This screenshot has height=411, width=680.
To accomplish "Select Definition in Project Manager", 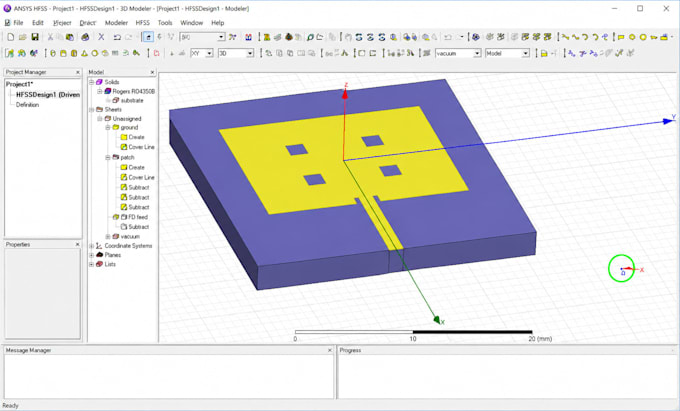I will coord(27,104).
